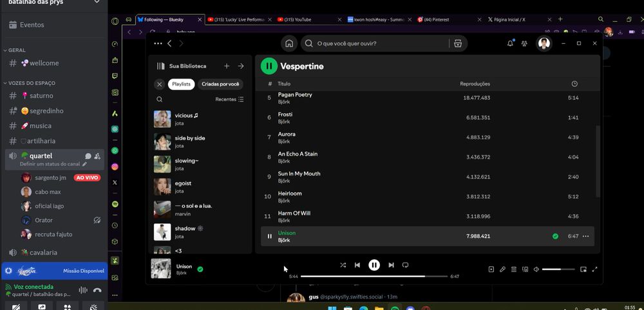Screen dimensions: 644x310
Task: Pause playback with the center player button
Action: pyautogui.click(x=374, y=266)
